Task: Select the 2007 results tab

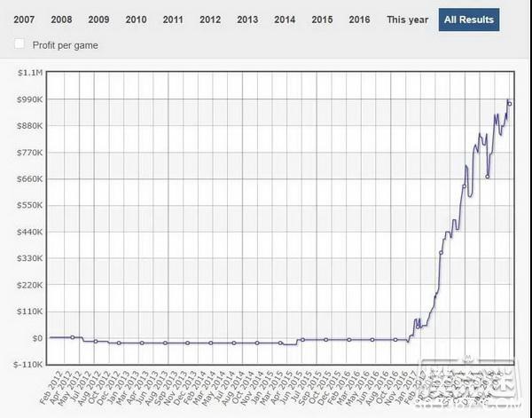Action: [24, 20]
